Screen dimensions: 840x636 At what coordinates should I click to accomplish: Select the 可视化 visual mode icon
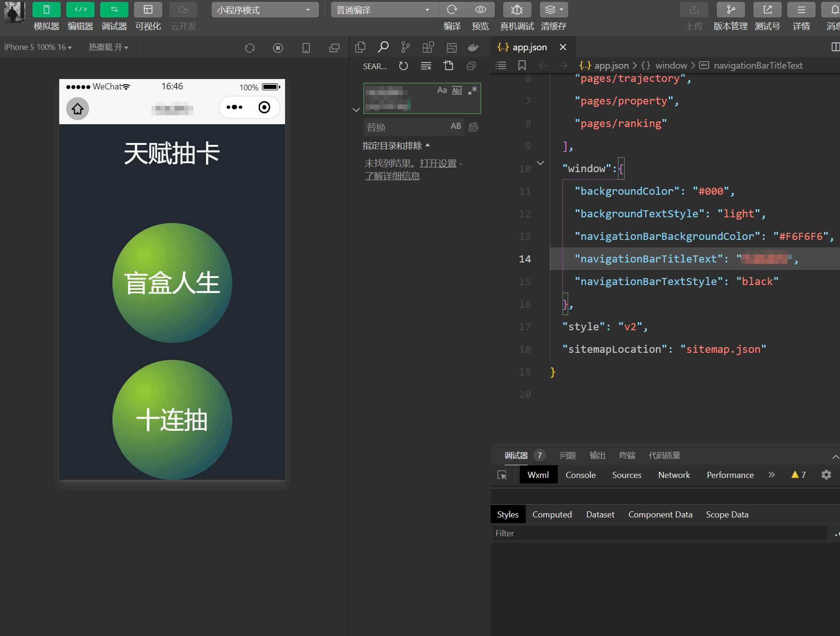pyautogui.click(x=148, y=9)
